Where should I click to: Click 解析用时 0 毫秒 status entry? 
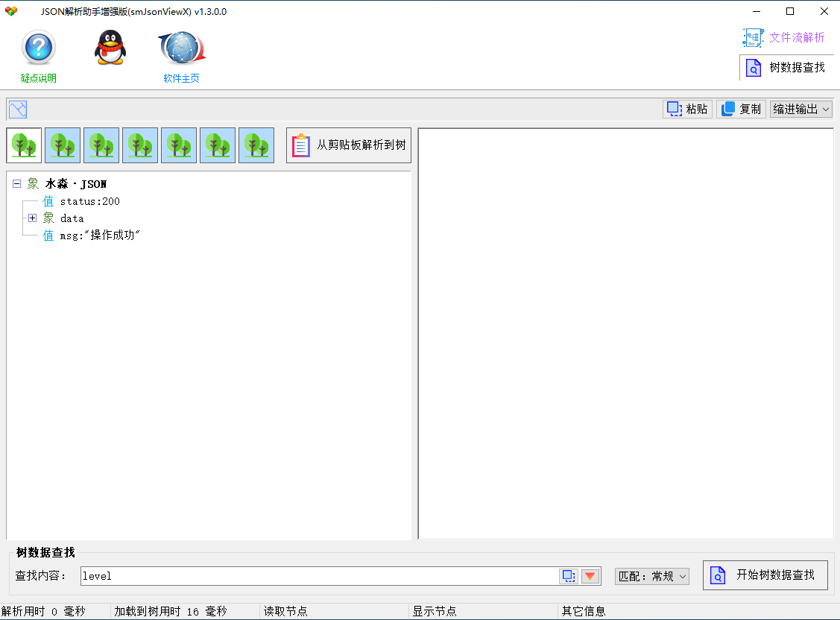(x=43, y=612)
